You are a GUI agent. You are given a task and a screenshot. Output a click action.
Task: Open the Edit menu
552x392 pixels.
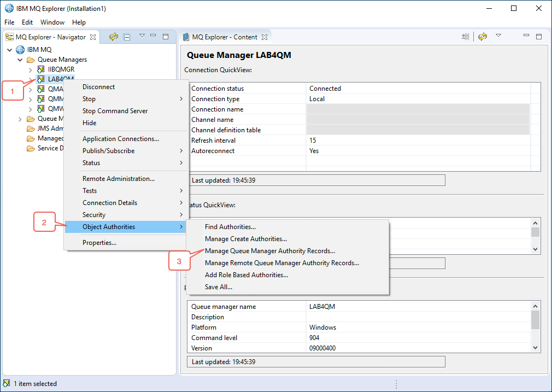point(27,22)
